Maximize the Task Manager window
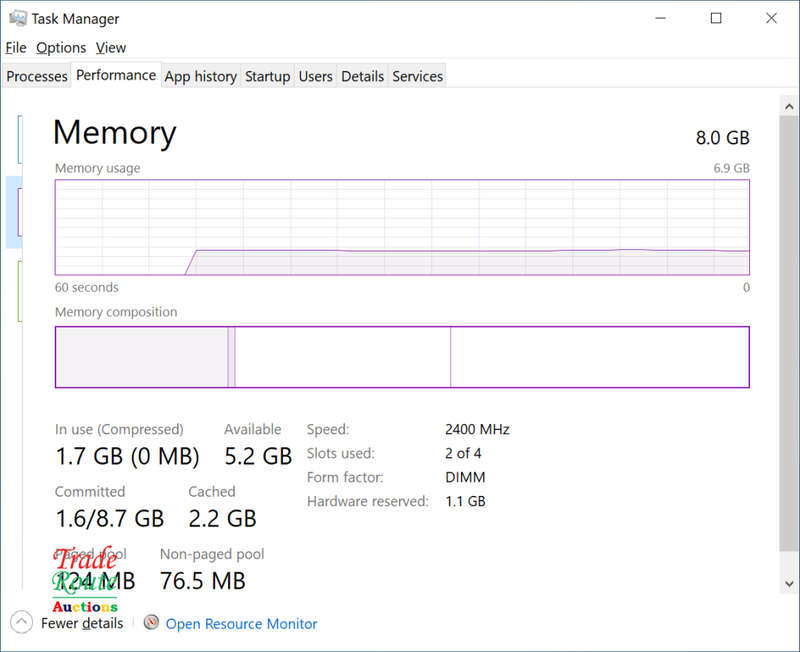This screenshot has width=800, height=652. (x=716, y=18)
